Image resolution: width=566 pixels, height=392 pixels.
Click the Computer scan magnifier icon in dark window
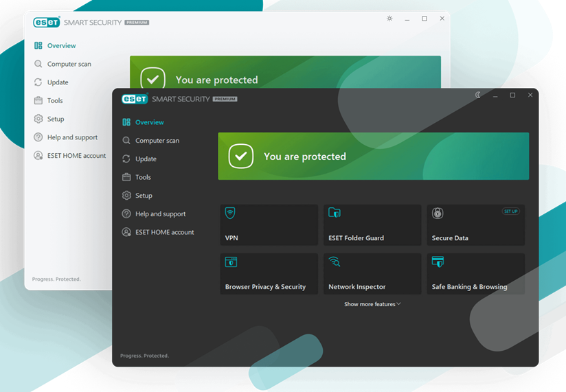tap(126, 140)
